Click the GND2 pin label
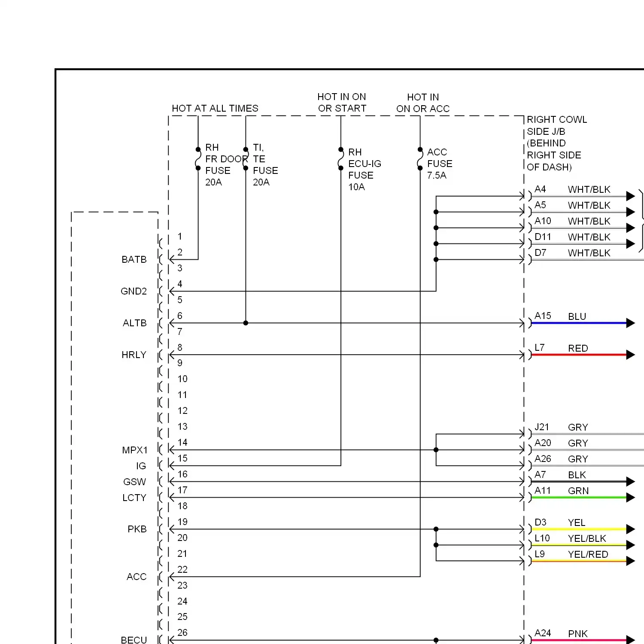 (x=134, y=291)
